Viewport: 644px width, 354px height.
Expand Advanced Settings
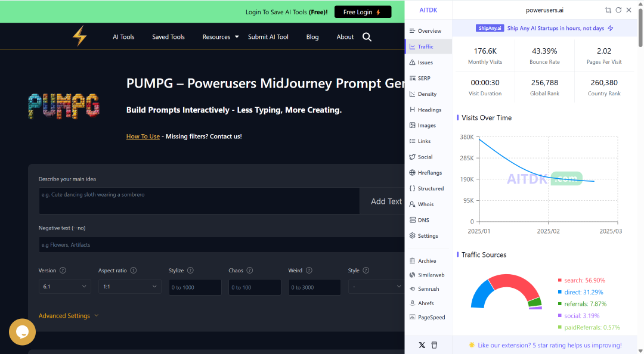69,316
